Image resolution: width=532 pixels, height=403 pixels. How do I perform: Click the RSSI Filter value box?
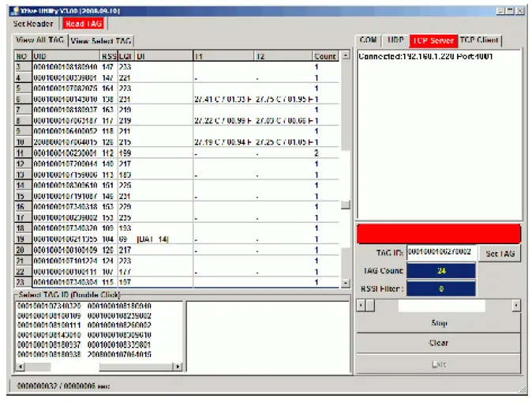pos(441,289)
